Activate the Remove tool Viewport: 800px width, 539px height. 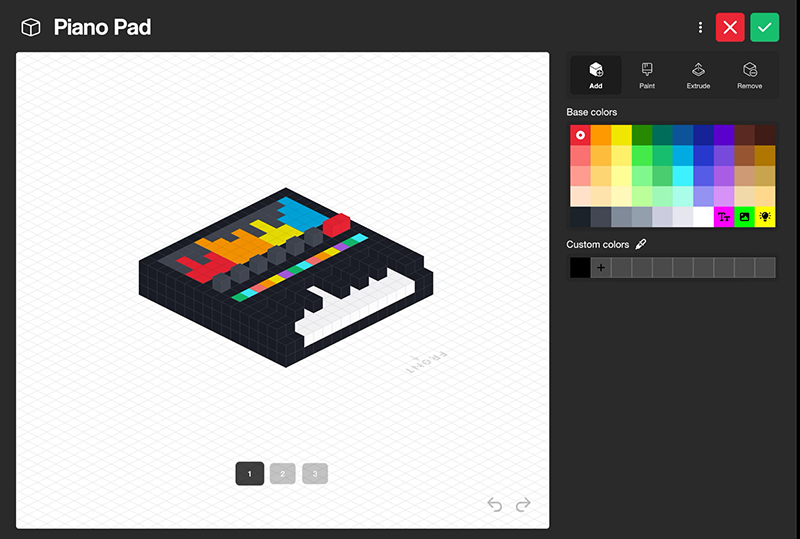pyautogui.click(x=749, y=75)
